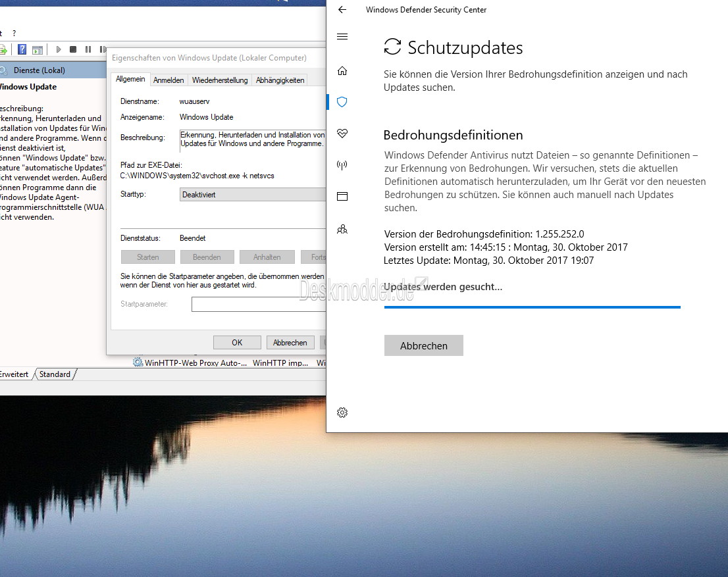The height and width of the screenshot is (577, 728).
Task: Click the Version erstellt am line
Action: point(506,247)
